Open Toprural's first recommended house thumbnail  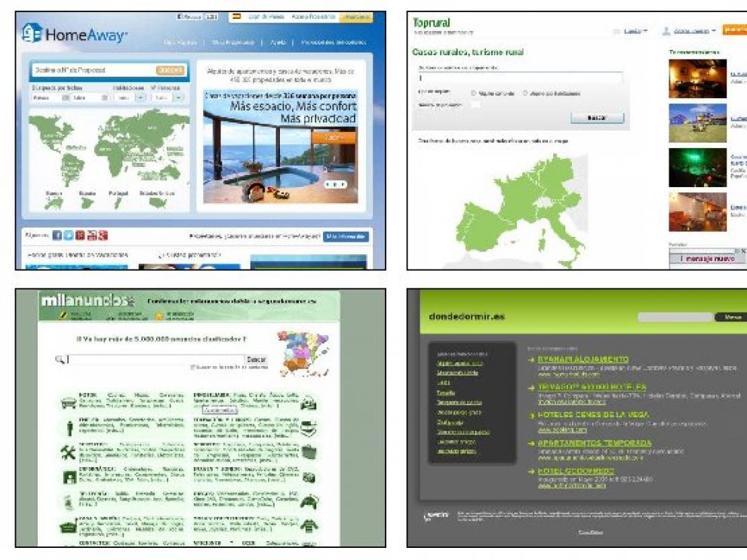coord(697,78)
